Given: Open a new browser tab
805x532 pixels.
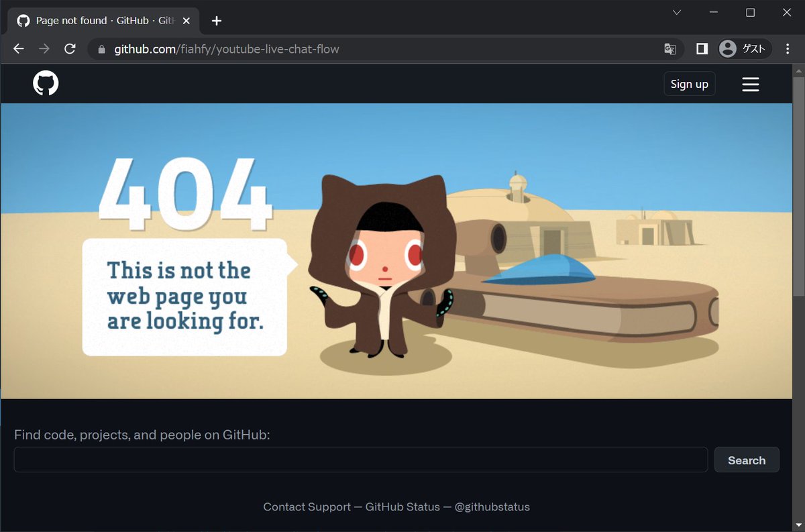Looking at the screenshot, I should pyautogui.click(x=216, y=21).
